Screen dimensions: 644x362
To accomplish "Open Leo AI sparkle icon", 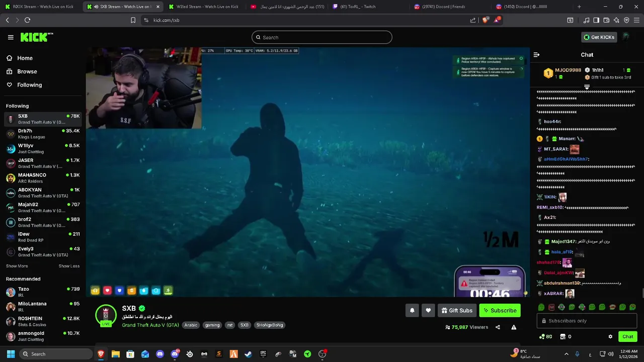I will [616, 20].
